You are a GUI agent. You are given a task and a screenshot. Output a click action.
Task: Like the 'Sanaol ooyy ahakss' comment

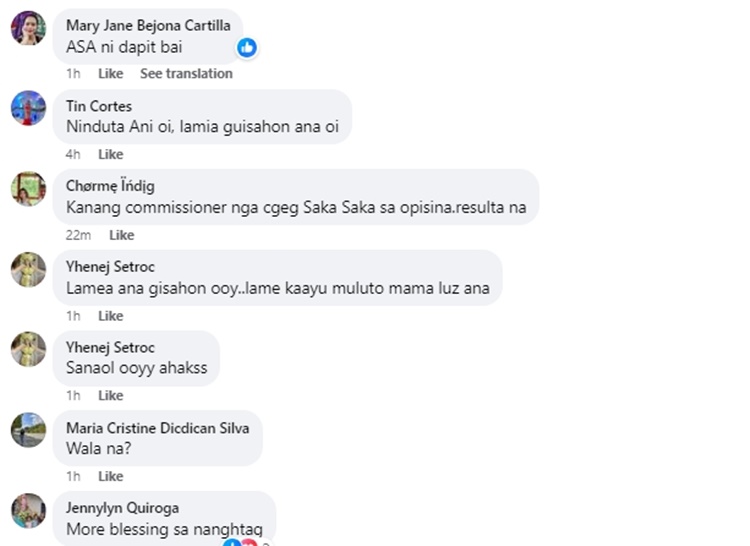pyautogui.click(x=110, y=396)
